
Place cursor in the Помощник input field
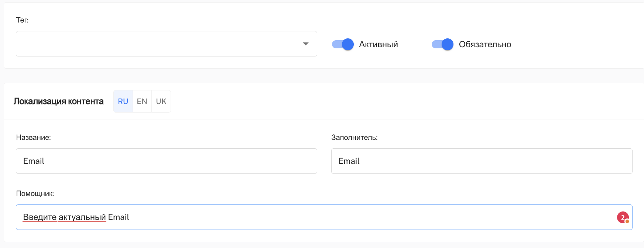point(332,217)
